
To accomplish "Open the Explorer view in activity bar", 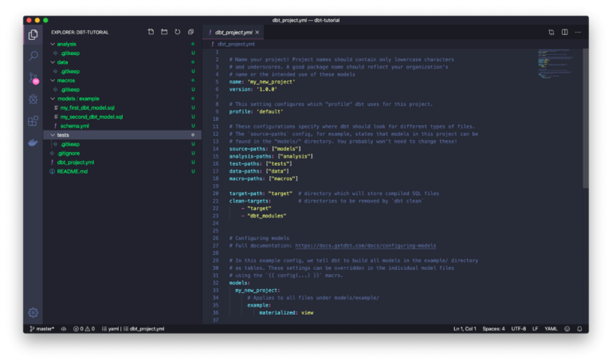I will (33, 35).
